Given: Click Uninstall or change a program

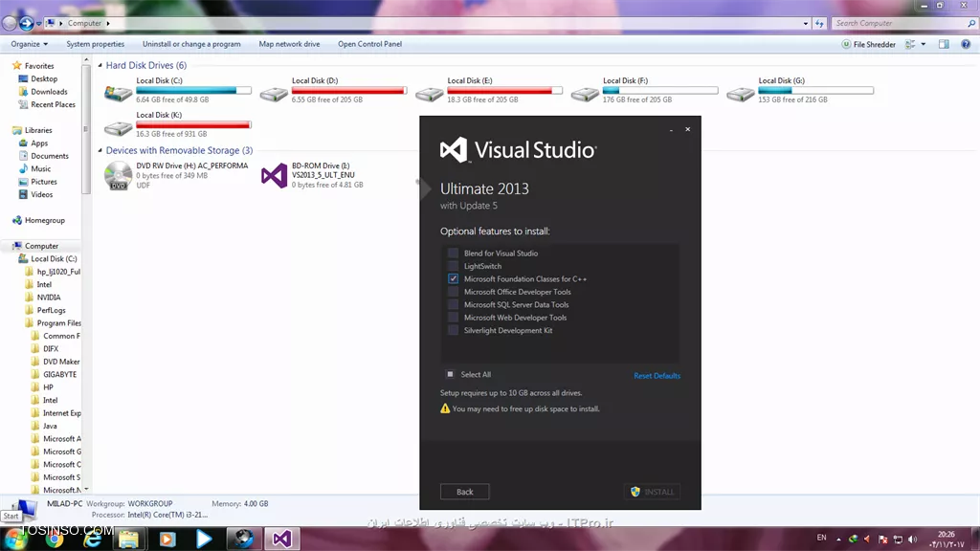Looking at the screenshot, I should pos(191,44).
